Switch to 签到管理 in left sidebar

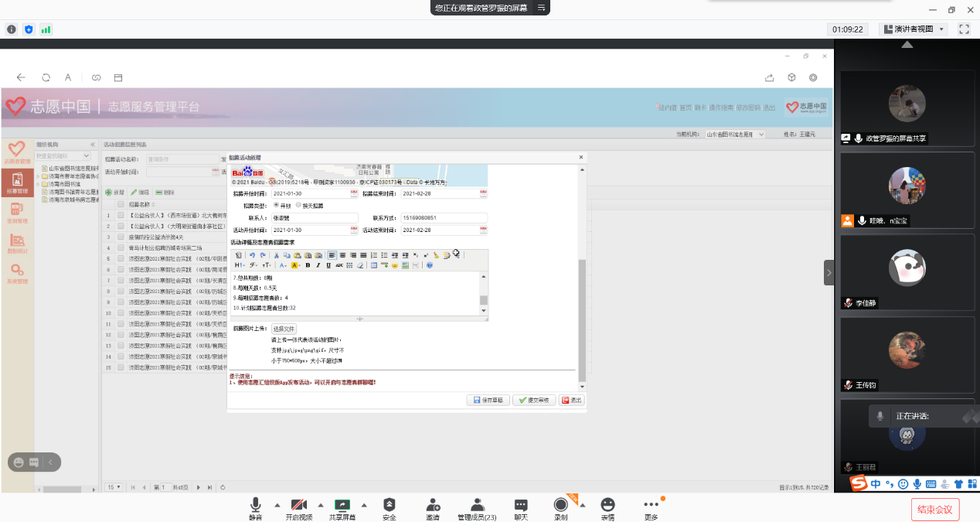tap(16, 210)
